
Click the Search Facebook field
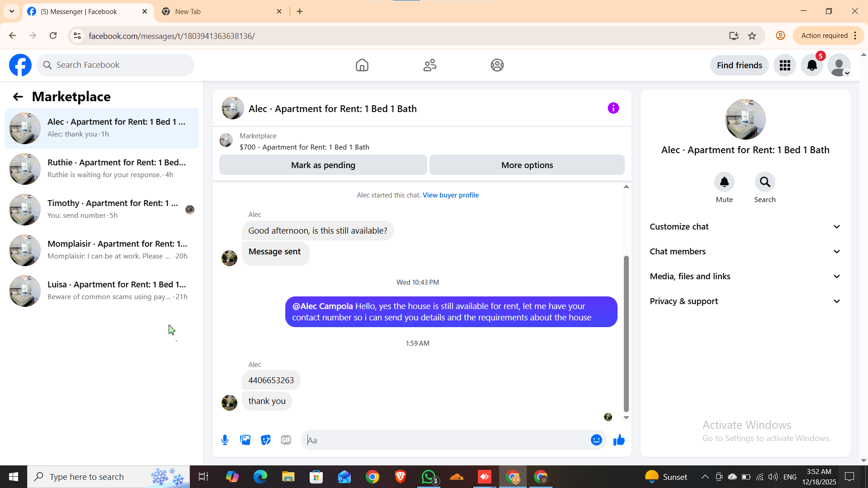[115, 65]
